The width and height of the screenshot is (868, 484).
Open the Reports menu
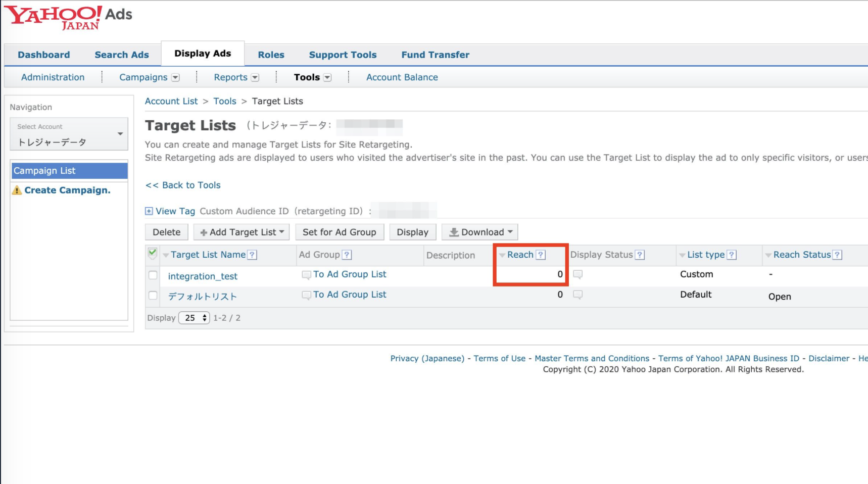236,77
